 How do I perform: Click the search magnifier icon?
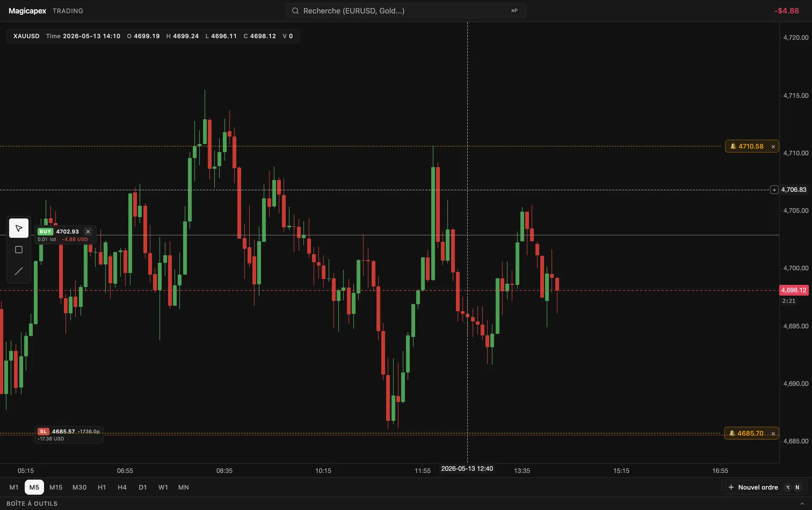point(295,11)
